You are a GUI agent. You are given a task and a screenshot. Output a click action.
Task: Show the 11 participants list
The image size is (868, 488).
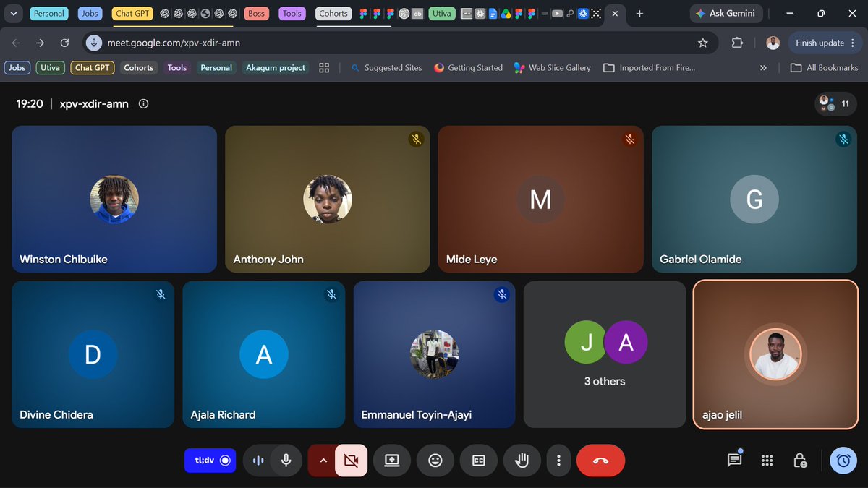coord(835,104)
